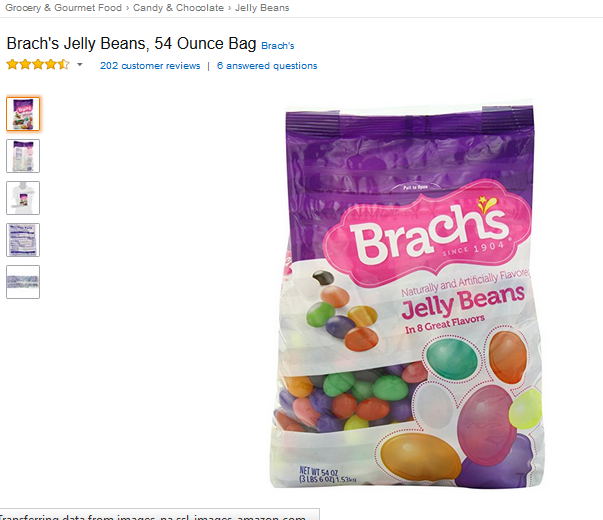
Task: Visit the Brach's brand link beside title
Action: [278, 45]
